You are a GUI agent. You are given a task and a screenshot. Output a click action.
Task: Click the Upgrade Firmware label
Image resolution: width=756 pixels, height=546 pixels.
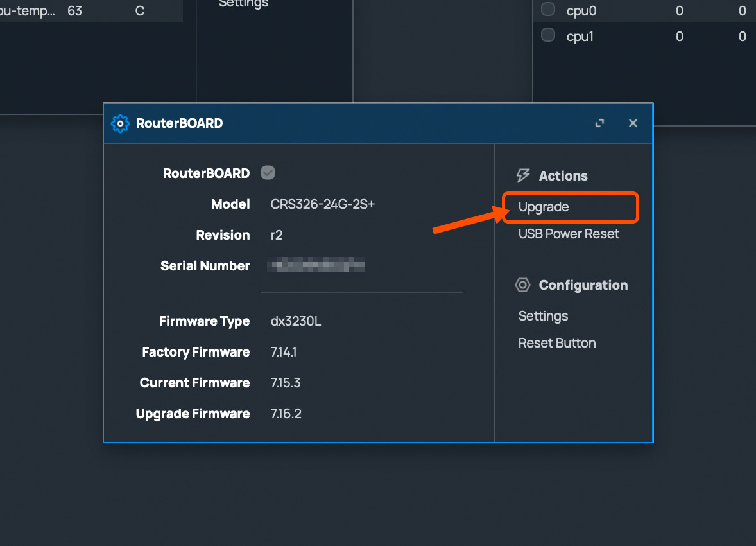tap(193, 414)
